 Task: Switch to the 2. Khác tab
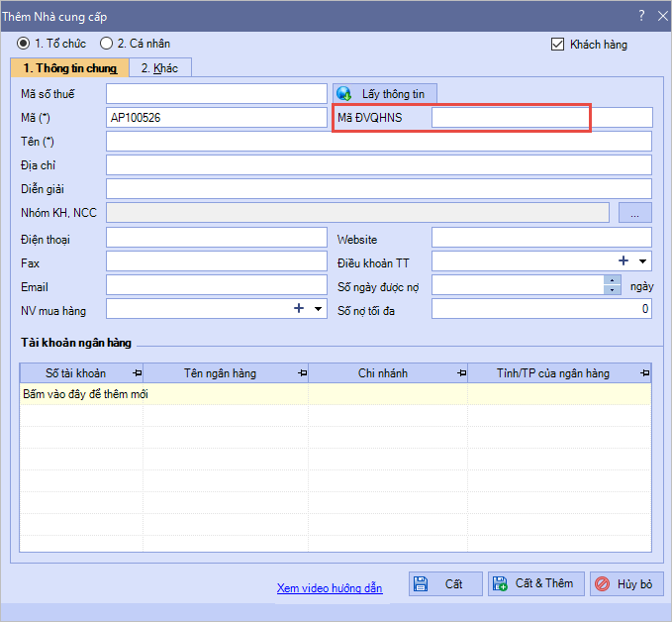160,68
